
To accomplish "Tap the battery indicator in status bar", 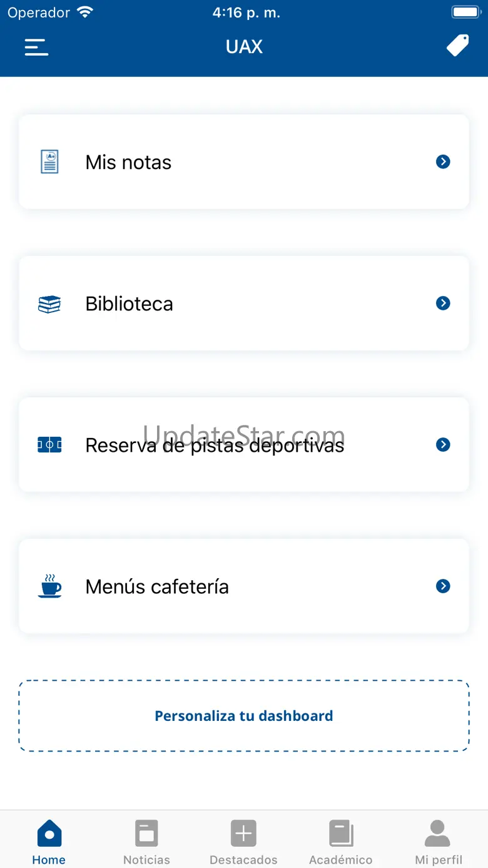I will click(465, 13).
